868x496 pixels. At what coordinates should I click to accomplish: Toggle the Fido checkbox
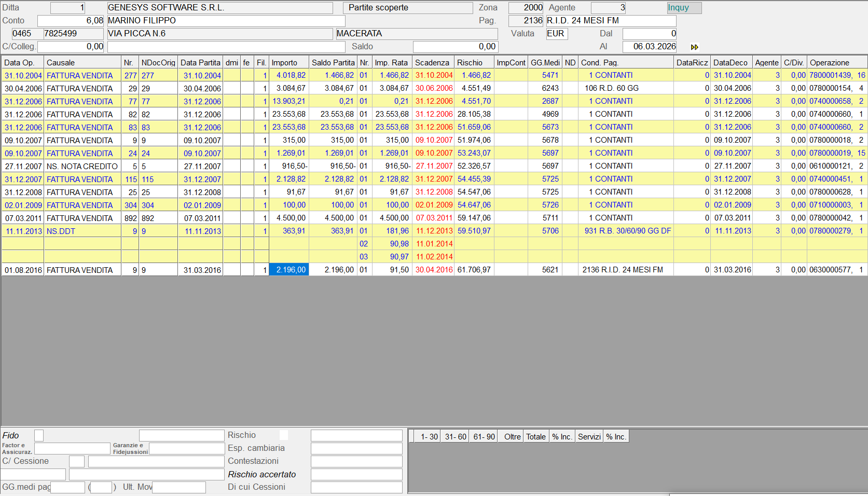pos(39,435)
